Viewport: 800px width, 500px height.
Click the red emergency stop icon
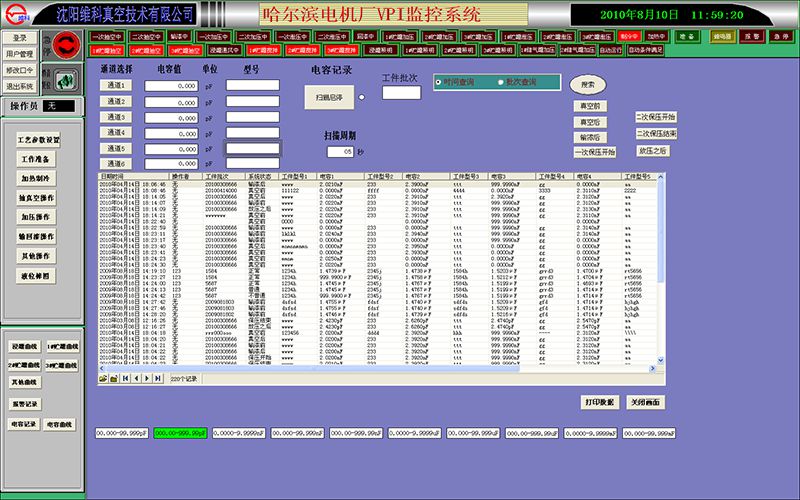(x=68, y=45)
